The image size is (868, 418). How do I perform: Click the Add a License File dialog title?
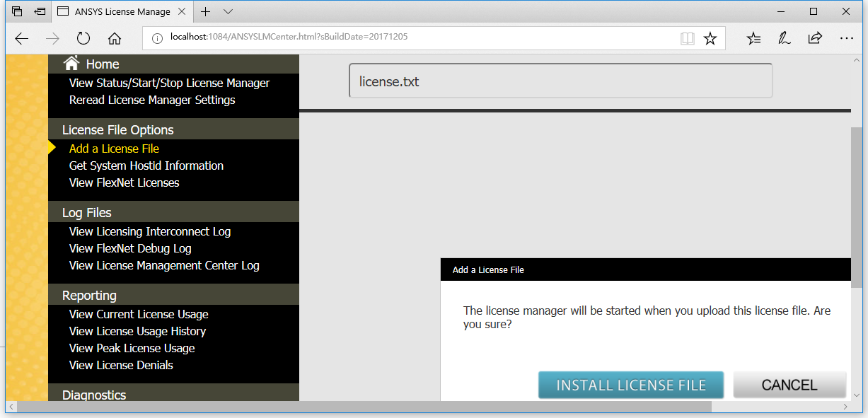point(488,269)
